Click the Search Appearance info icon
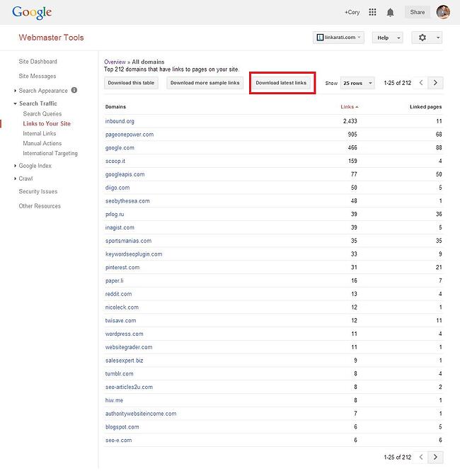 click(74, 90)
